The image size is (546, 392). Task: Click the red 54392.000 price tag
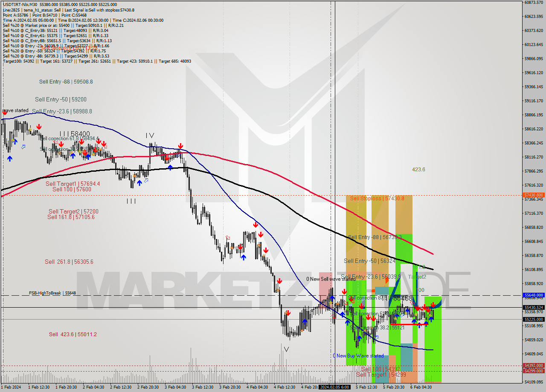click(x=533, y=366)
